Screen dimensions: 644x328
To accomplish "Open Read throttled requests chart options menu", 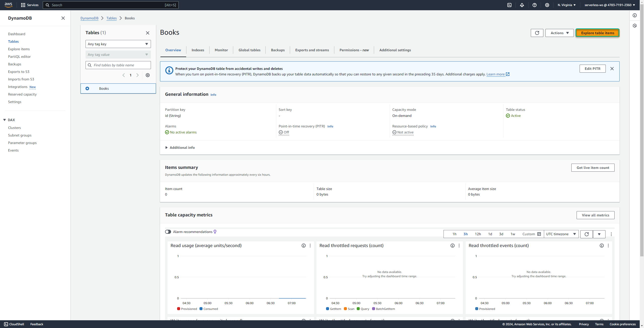I will coord(459,246).
